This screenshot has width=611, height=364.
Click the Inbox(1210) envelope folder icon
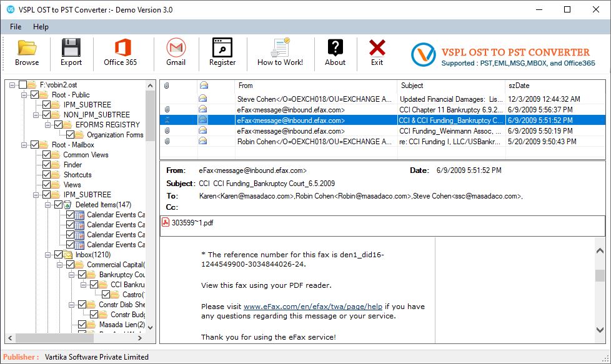pyautogui.click(x=68, y=255)
